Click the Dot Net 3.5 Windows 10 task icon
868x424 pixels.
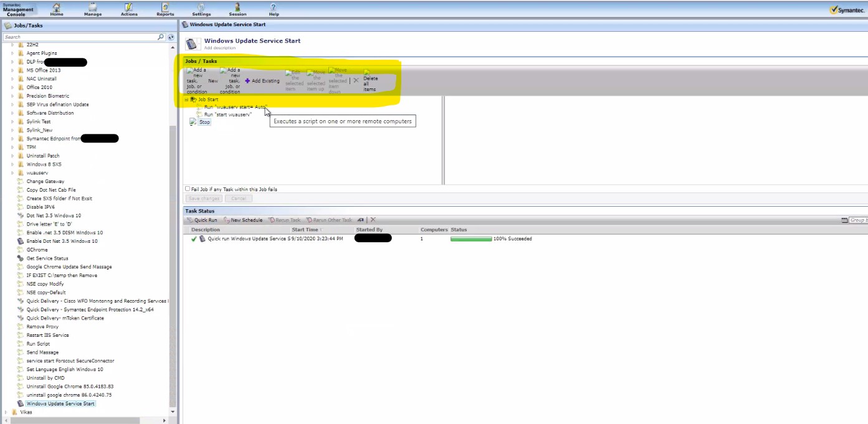[x=21, y=215]
